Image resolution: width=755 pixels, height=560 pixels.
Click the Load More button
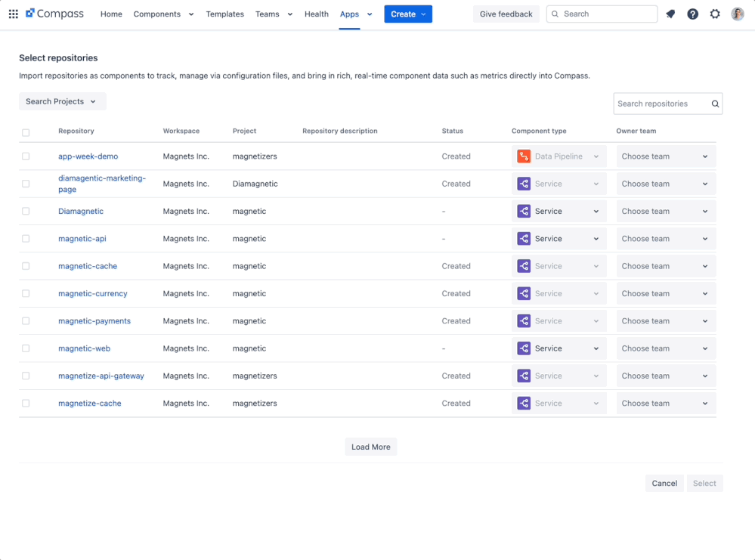371,447
